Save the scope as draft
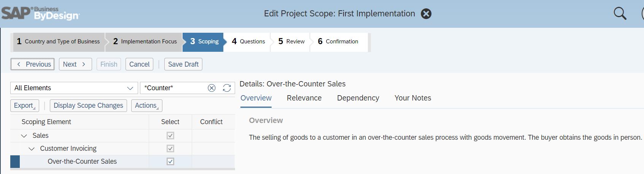 [183, 64]
